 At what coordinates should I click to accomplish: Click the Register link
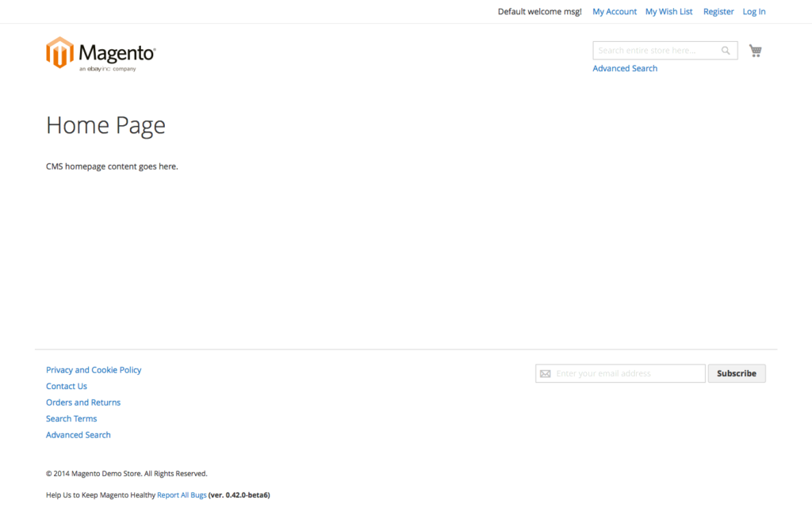pos(718,11)
